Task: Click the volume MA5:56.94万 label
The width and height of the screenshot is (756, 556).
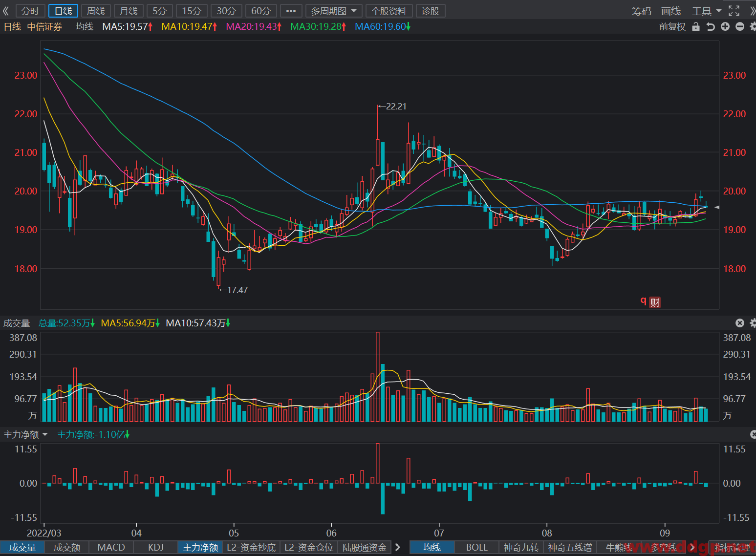Action: 130,323
